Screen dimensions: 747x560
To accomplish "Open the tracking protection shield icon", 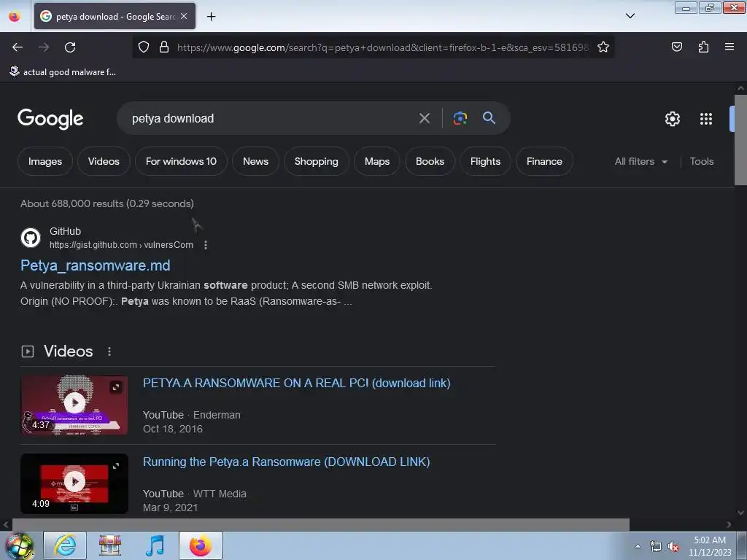I will click(x=144, y=47).
